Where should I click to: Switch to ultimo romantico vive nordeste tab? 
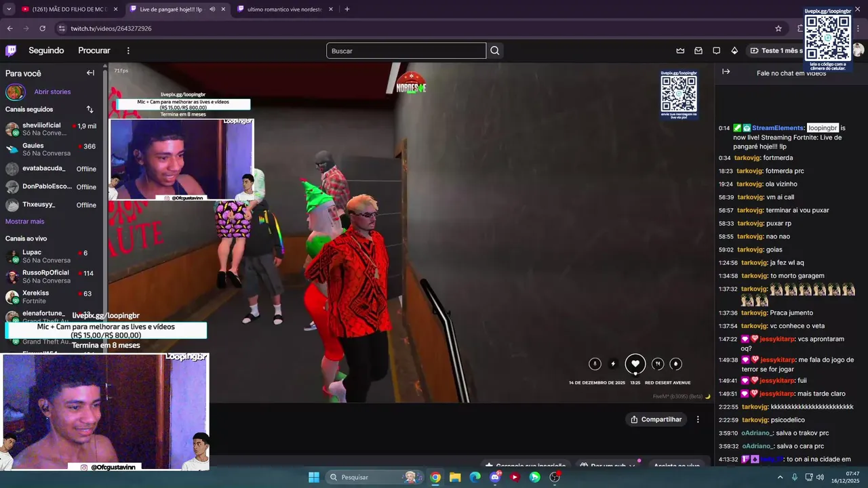tap(285, 9)
